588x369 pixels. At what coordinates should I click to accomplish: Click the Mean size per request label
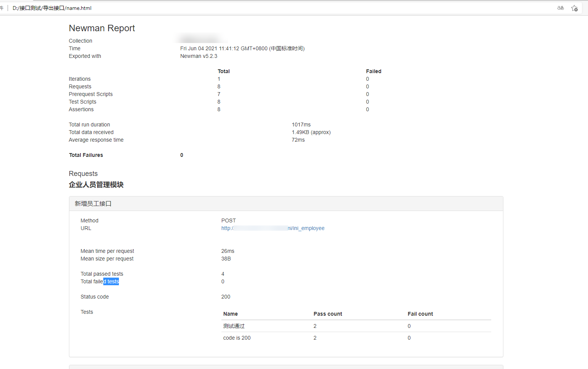coord(107,259)
